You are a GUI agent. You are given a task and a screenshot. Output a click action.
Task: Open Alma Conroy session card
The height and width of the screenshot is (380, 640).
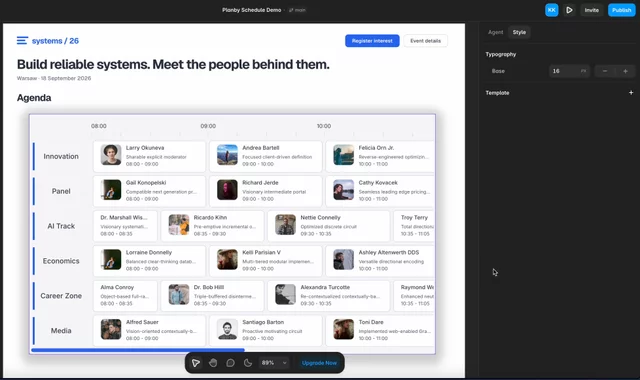(125, 296)
